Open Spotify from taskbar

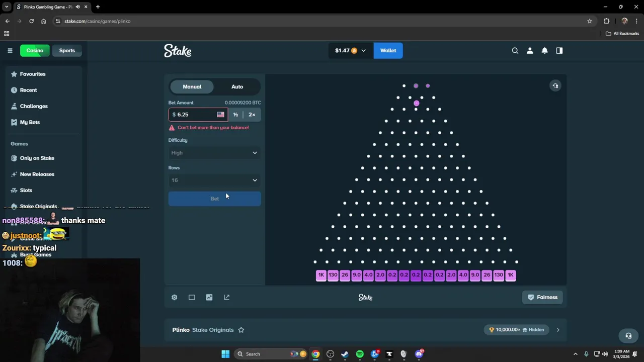[360, 354]
